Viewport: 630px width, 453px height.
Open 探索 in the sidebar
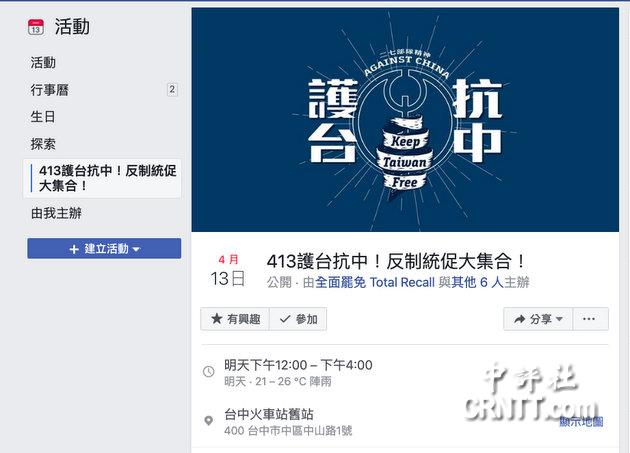tap(43, 143)
